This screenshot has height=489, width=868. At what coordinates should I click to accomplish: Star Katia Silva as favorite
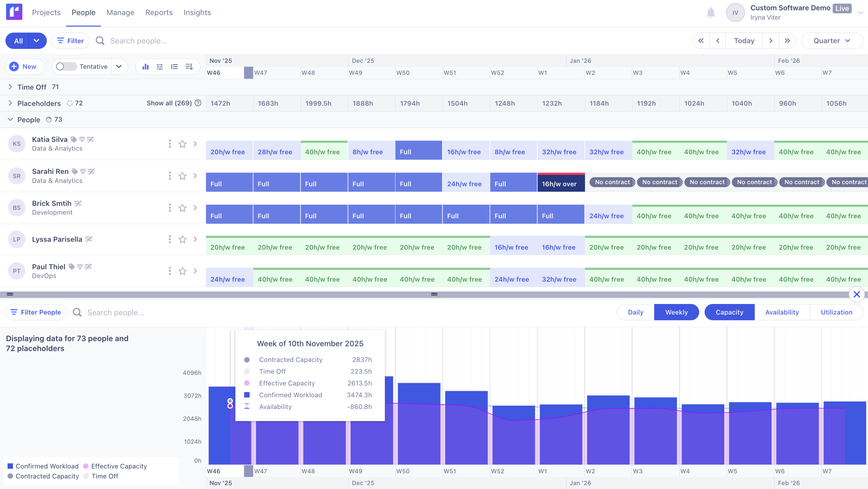[x=182, y=144]
